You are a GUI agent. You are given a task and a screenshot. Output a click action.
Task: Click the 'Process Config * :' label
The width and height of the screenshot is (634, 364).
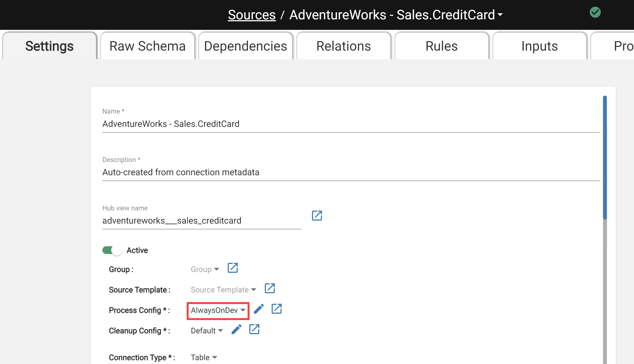tap(139, 310)
